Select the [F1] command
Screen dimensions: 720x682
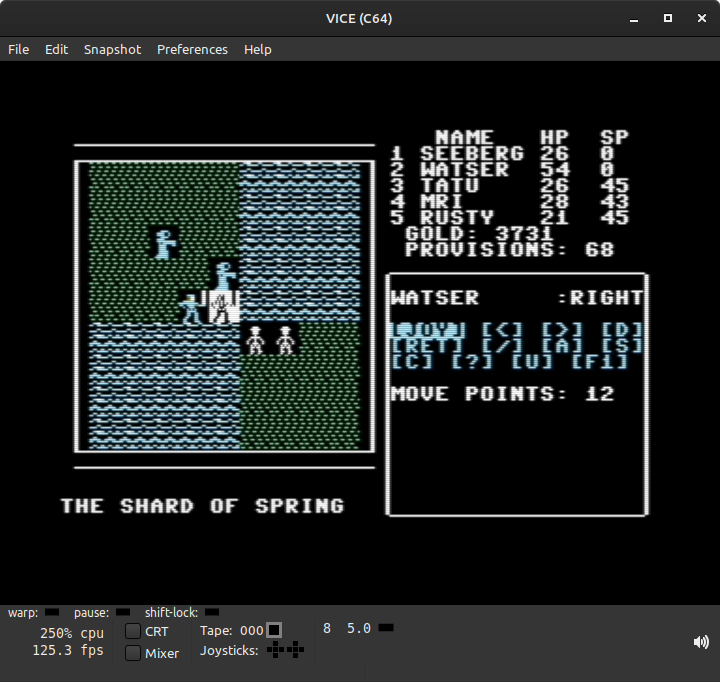600,361
